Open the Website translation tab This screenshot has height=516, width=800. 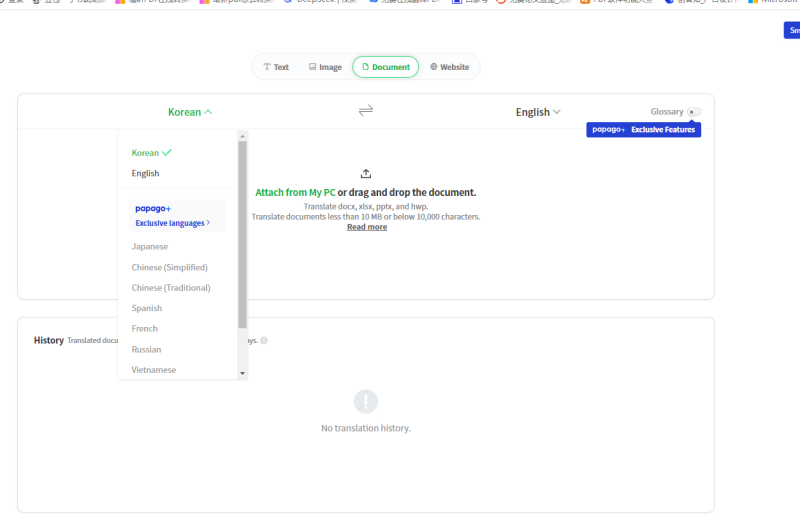tap(449, 67)
